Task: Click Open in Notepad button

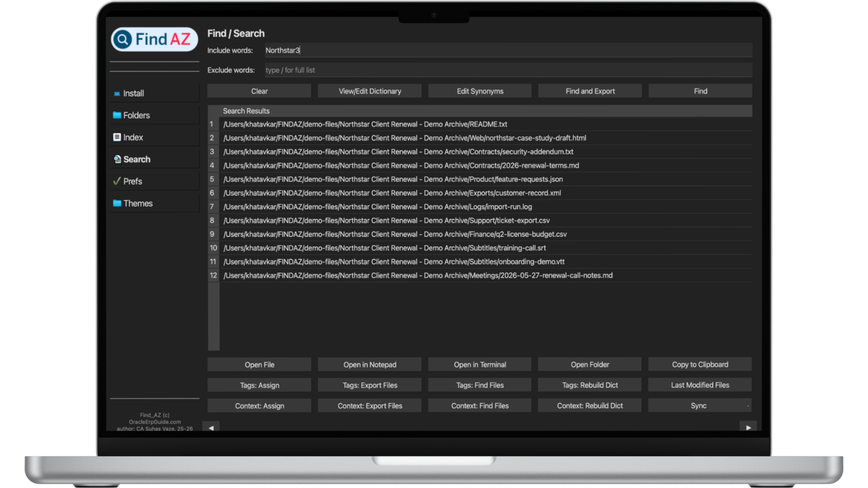Action: tap(370, 364)
